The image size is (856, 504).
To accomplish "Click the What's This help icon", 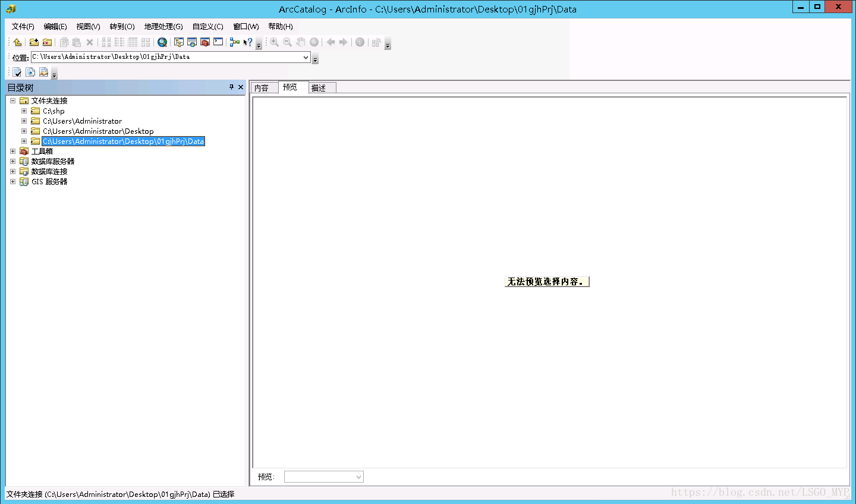I will pyautogui.click(x=248, y=42).
